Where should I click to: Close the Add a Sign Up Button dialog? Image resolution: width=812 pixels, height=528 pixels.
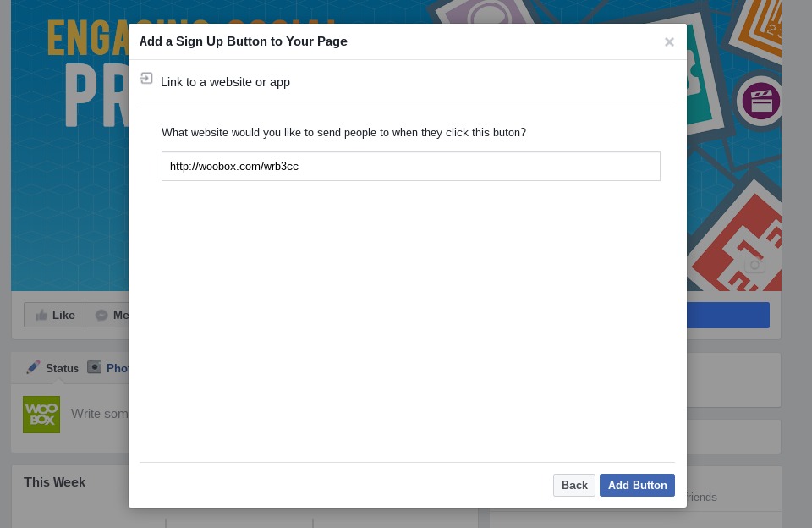pyautogui.click(x=669, y=42)
